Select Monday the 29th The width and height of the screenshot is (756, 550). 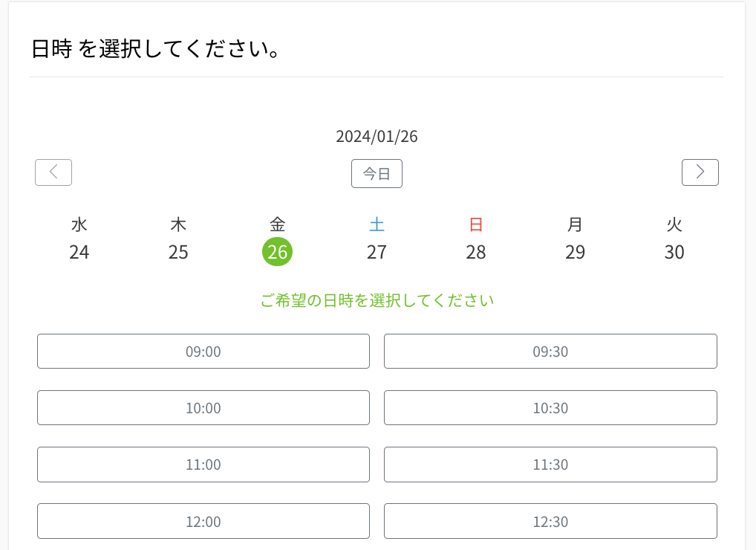[x=576, y=252]
